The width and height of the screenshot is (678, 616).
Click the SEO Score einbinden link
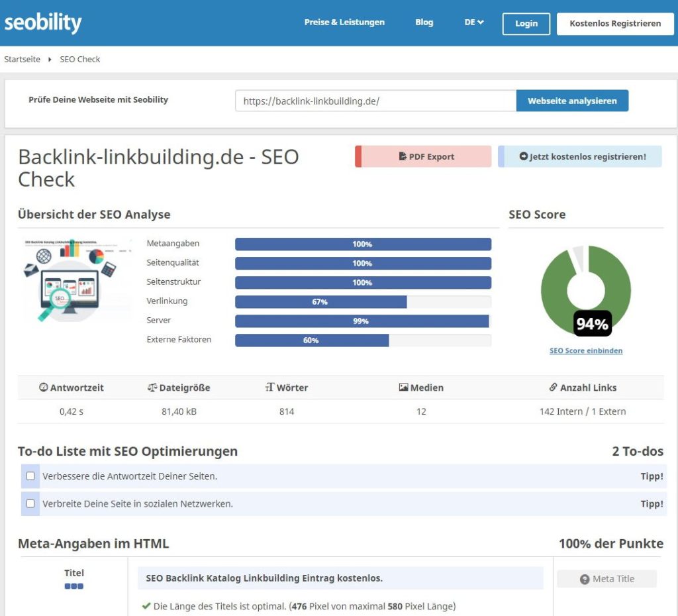[586, 350]
